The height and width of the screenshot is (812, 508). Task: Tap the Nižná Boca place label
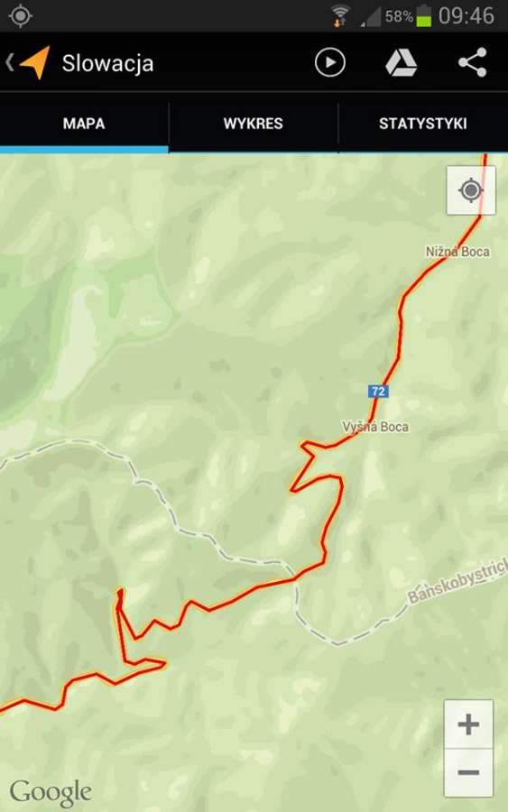457,252
